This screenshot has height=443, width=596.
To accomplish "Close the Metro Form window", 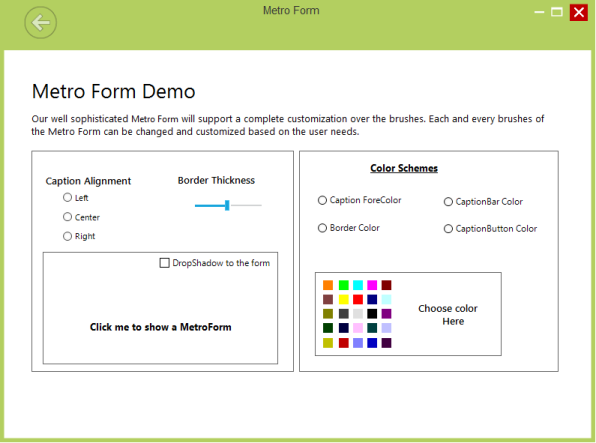I will 579,12.
